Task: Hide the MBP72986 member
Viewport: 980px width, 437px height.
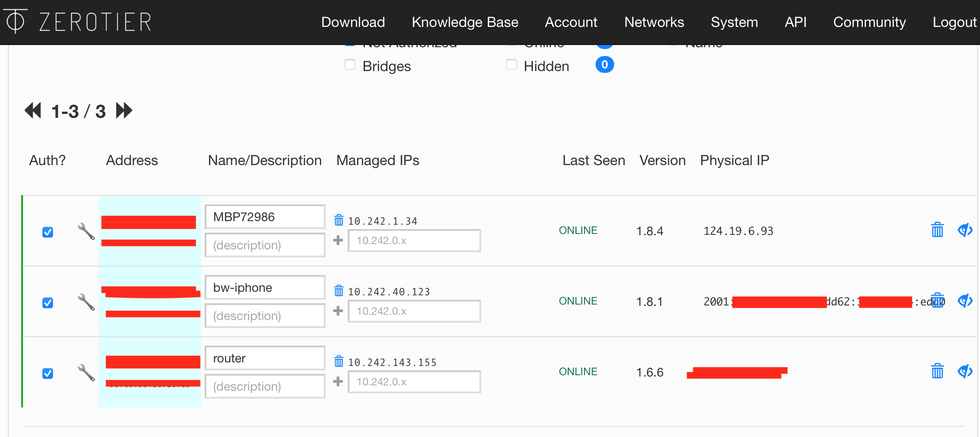Action: 965,230
